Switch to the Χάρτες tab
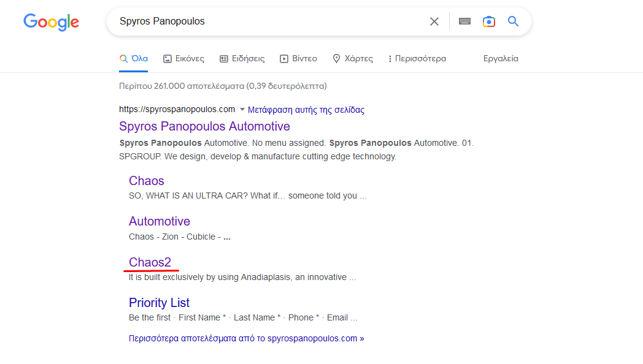 coord(353,59)
